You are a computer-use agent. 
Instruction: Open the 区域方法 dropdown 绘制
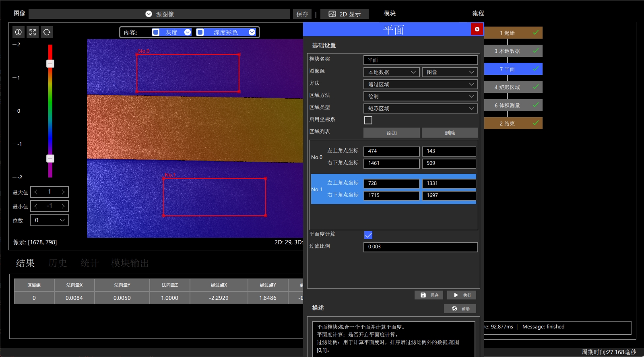pyautogui.click(x=421, y=96)
